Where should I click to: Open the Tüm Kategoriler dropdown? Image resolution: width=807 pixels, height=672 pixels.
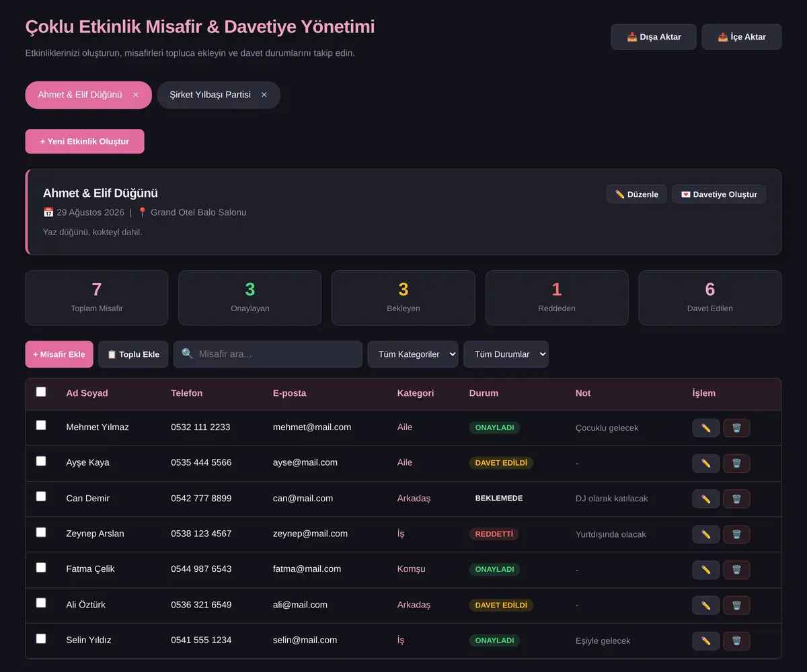click(x=413, y=354)
